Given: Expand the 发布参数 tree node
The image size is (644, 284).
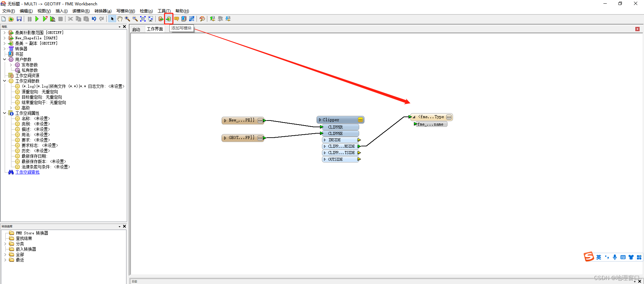Looking at the screenshot, I should 11,65.
